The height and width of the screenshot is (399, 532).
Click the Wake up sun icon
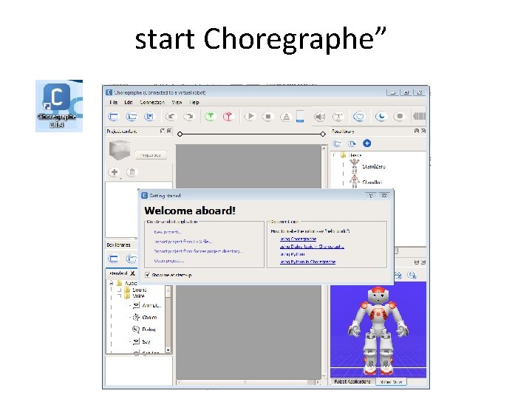pos(399,117)
